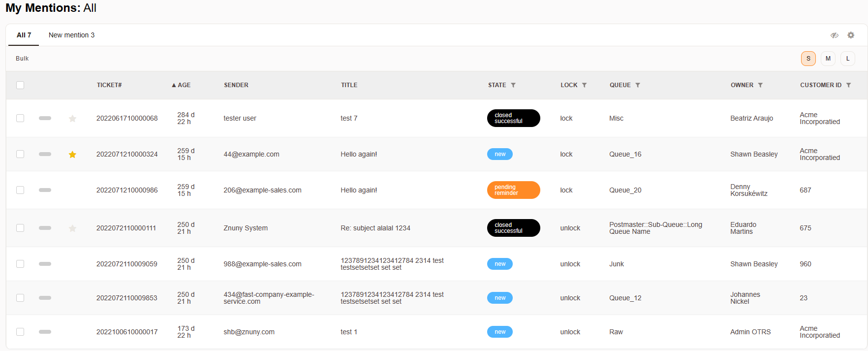Check the select-all checkbox in header
This screenshot has width=868, height=351.
coord(20,85)
